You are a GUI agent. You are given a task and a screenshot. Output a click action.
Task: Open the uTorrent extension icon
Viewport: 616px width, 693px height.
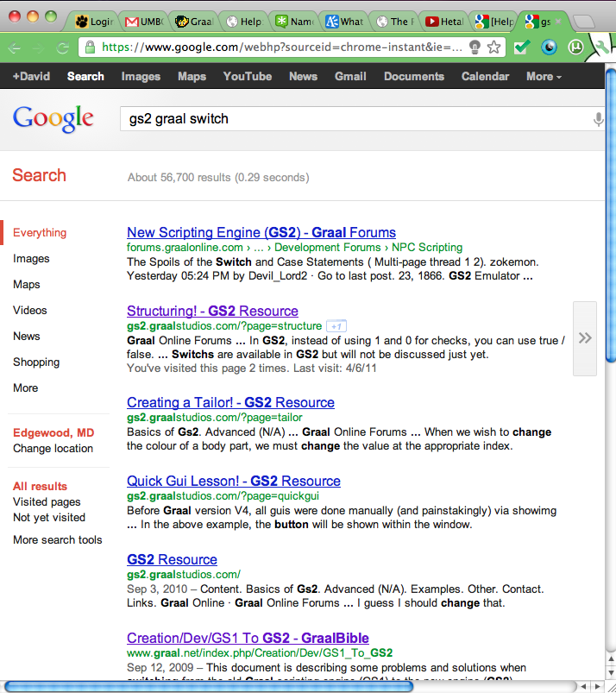point(575,47)
